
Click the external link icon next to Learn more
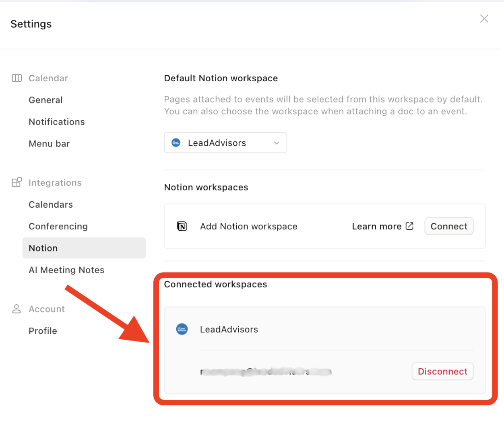pos(409,226)
